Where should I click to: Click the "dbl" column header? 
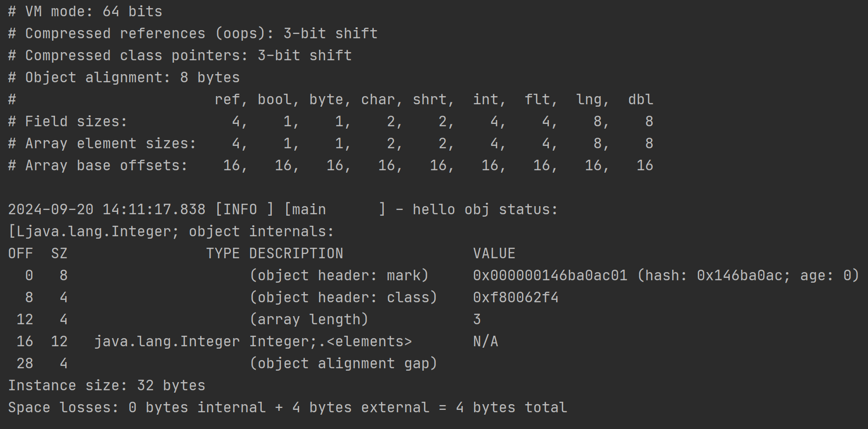(x=640, y=99)
